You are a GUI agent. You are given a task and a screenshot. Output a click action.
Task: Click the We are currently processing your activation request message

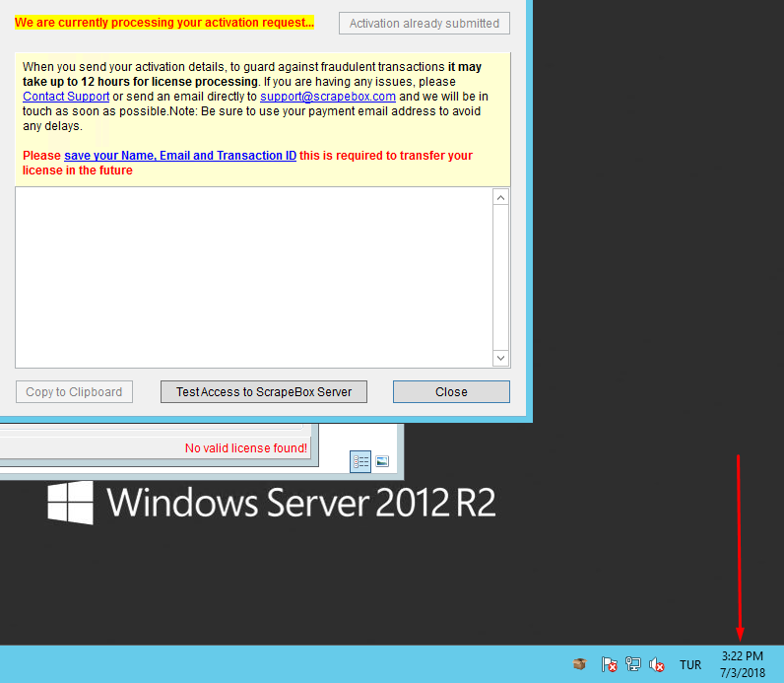[164, 23]
